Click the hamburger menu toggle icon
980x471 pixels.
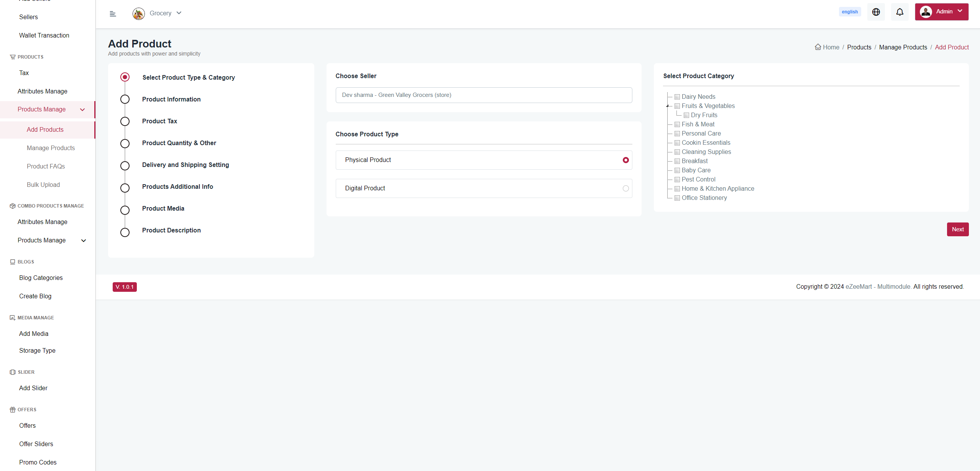[x=113, y=14]
